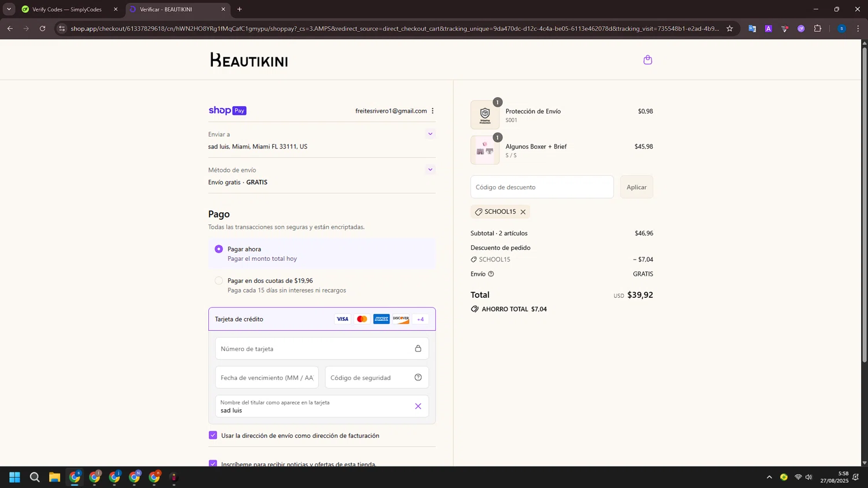This screenshot has height=488, width=868.
Task: Open Windows taskbar search
Action: (x=35, y=477)
